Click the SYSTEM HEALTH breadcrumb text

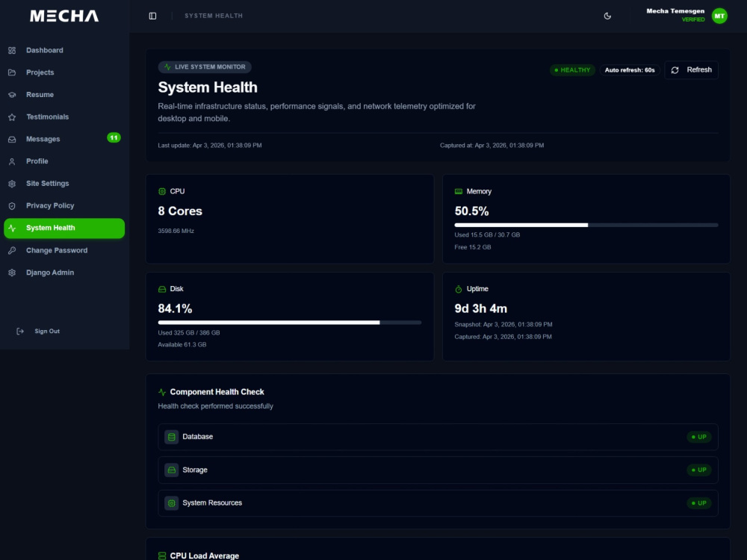tap(214, 16)
